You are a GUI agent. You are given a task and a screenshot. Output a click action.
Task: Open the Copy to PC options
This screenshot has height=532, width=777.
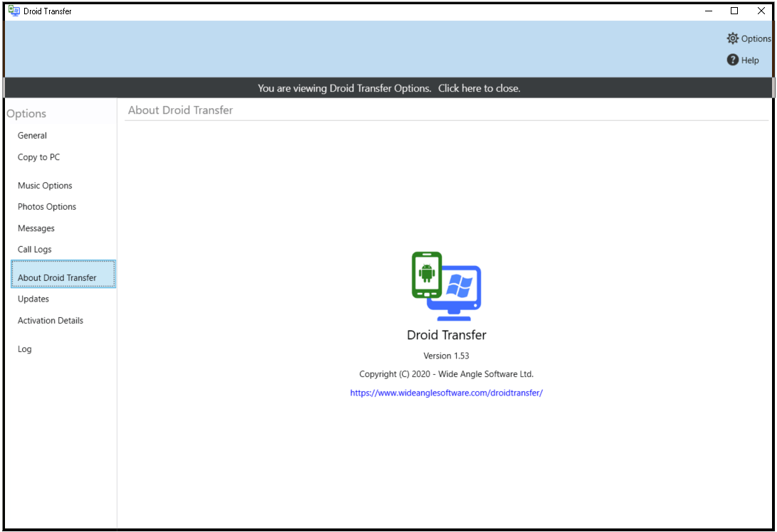38,157
